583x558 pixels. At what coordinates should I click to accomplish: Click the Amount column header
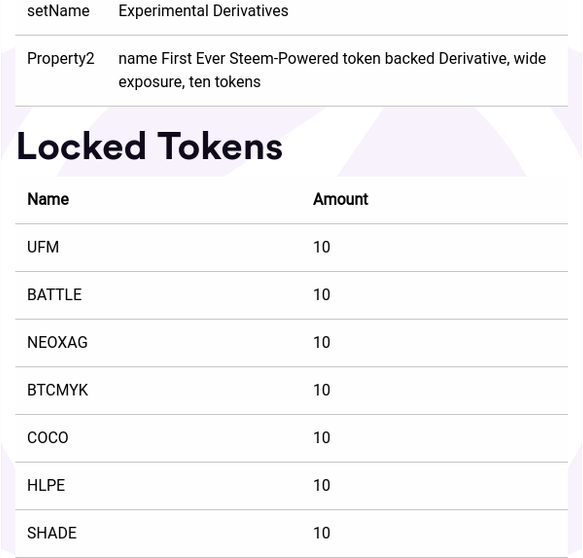pyautogui.click(x=341, y=199)
